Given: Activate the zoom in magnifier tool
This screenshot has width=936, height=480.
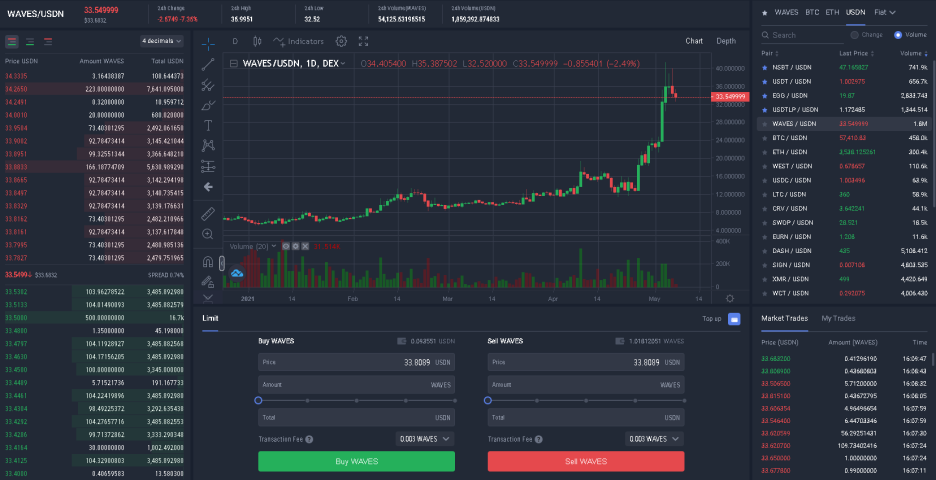Looking at the screenshot, I should (x=208, y=234).
